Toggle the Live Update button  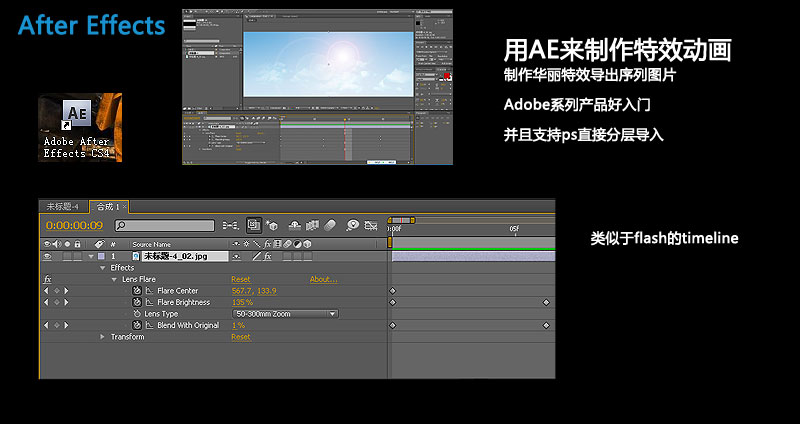pyautogui.click(x=254, y=225)
